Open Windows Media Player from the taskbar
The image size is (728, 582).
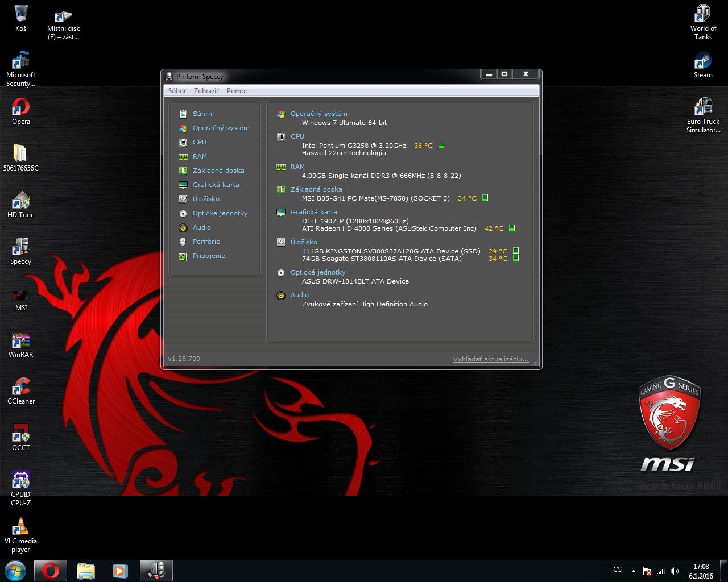(120, 571)
